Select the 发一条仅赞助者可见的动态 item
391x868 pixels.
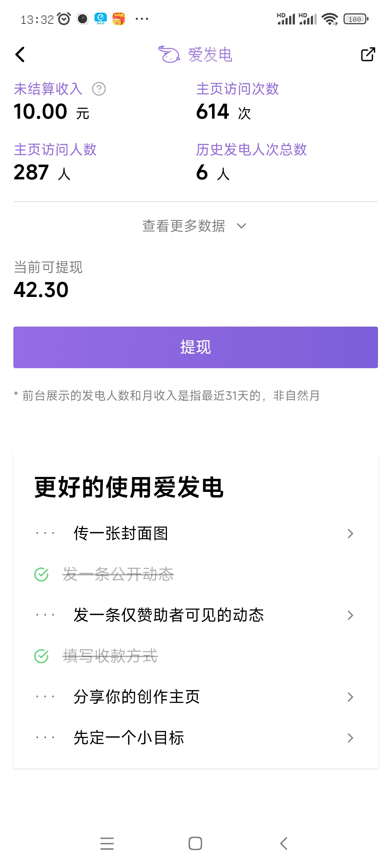pos(169,615)
